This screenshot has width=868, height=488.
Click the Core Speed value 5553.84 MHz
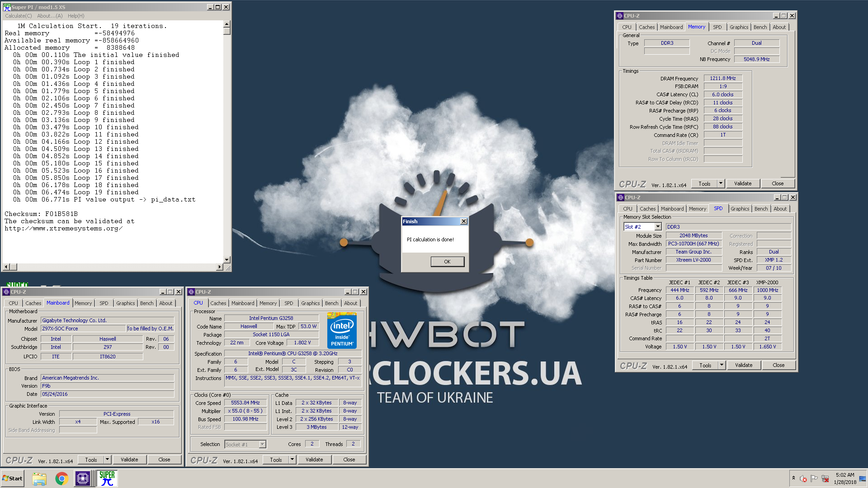[x=245, y=403]
